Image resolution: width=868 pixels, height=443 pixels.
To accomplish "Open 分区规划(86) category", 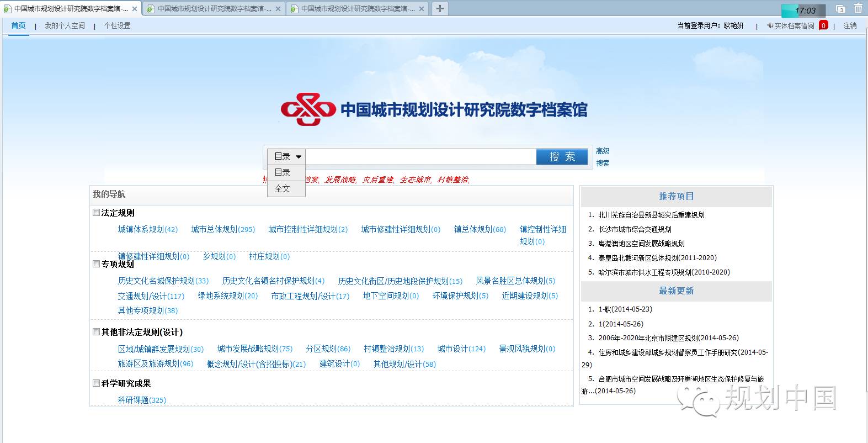I will pos(328,349).
